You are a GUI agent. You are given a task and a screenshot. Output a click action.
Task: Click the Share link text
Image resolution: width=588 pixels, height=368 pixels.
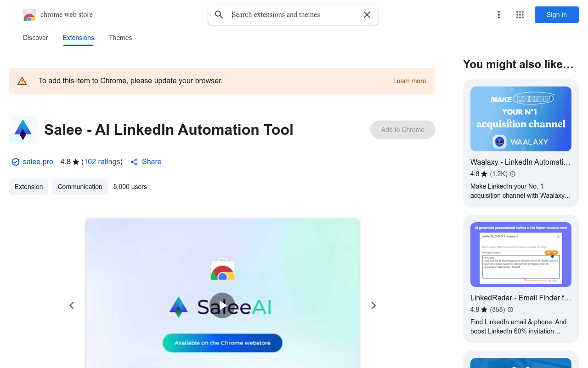pos(152,162)
